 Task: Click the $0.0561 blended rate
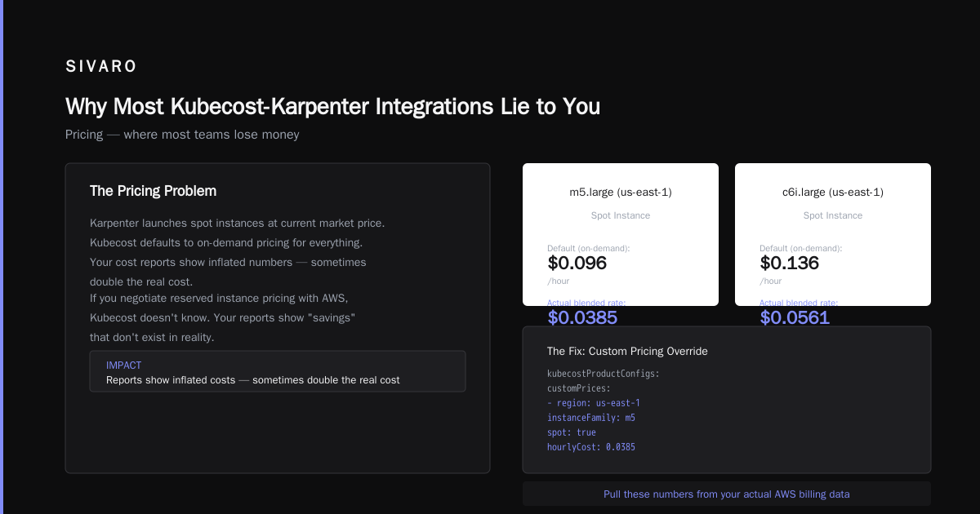point(795,318)
